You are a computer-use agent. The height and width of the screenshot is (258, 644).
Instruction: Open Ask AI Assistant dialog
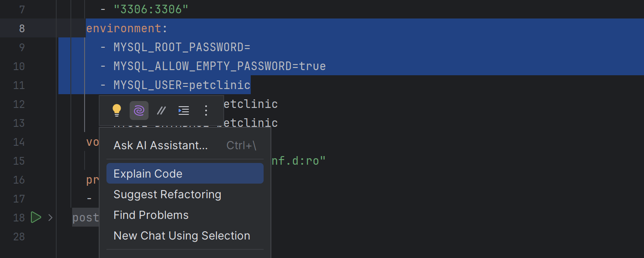pos(161,145)
